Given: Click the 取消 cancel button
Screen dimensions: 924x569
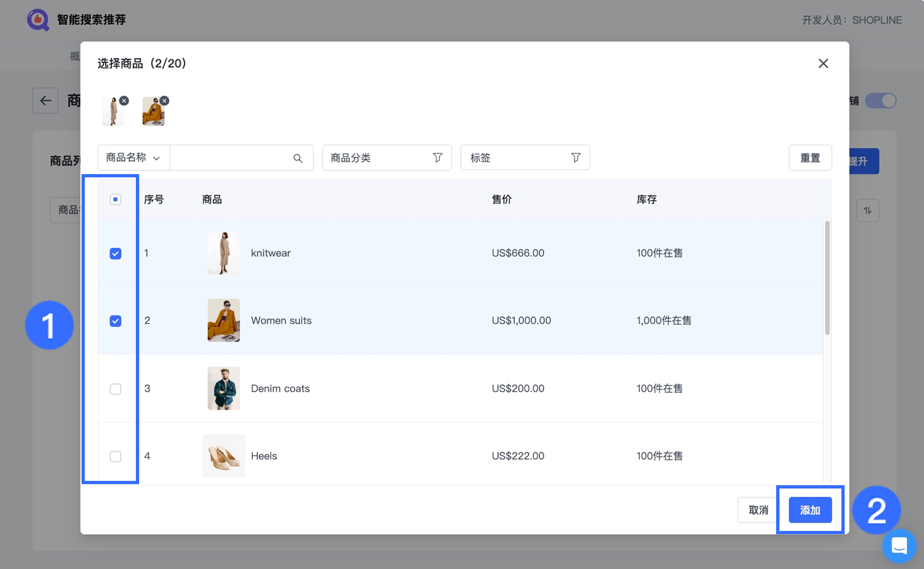Looking at the screenshot, I should [758, 510].
